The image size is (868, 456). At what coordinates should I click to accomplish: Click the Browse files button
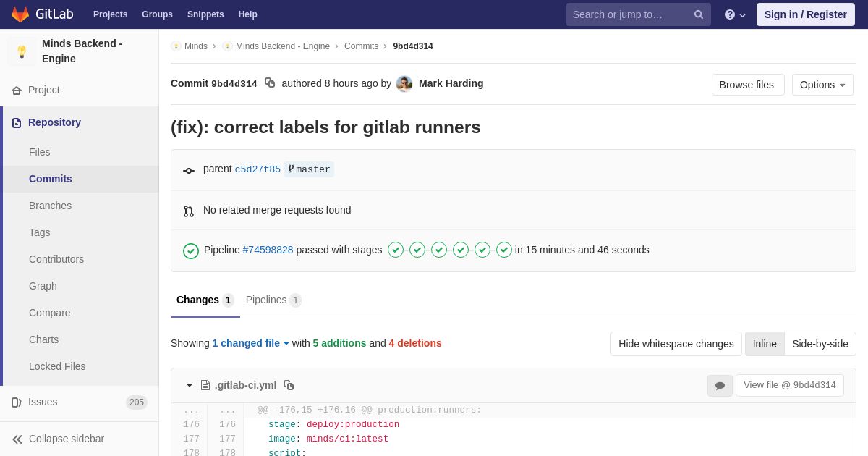click(x=747, y=85)
